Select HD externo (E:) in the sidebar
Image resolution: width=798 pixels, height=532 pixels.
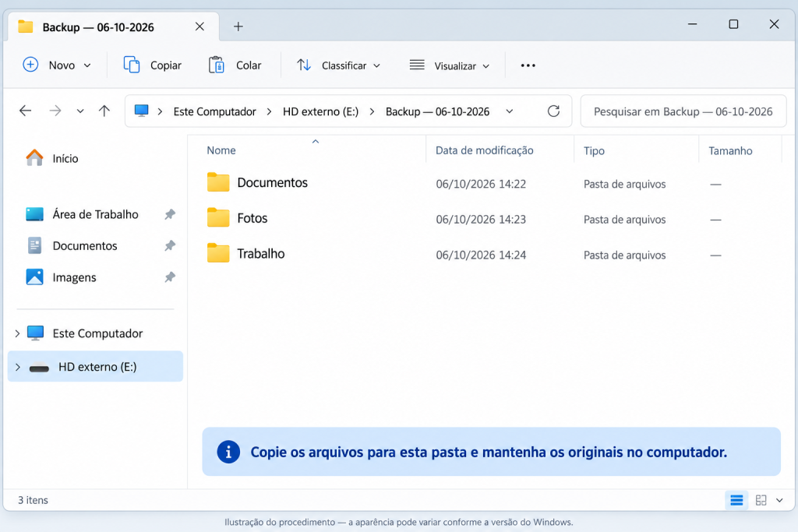coord(95,367)
